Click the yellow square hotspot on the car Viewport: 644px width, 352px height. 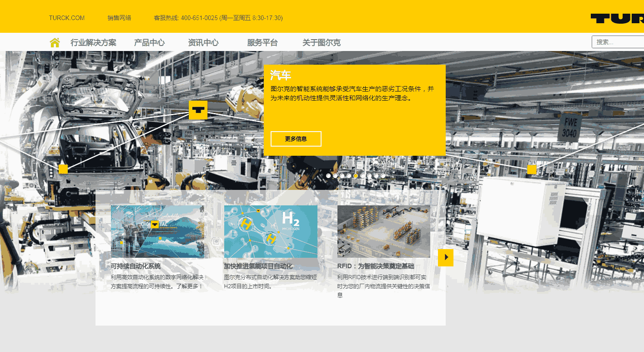(x=63, y=169)
